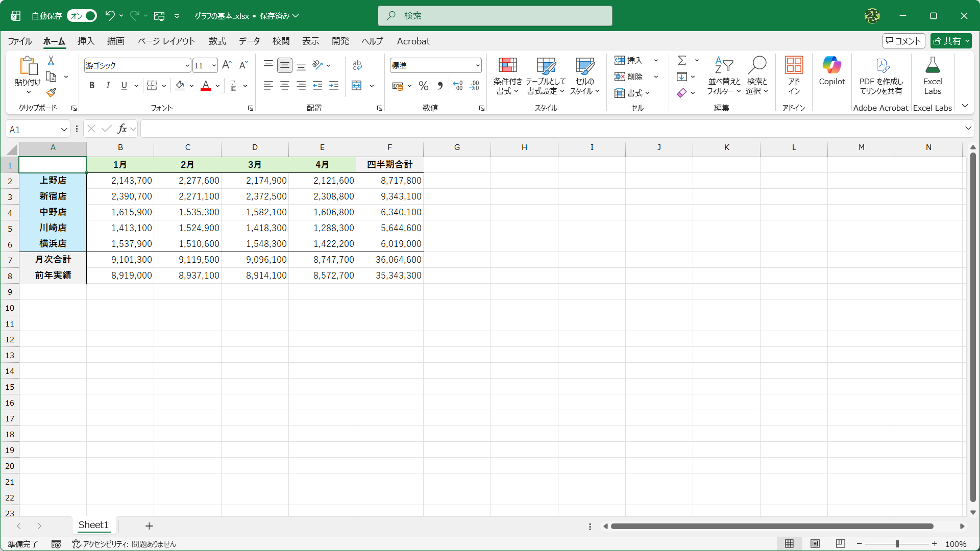
Task: Click the search box (検索)
Action: pos(495,16)
